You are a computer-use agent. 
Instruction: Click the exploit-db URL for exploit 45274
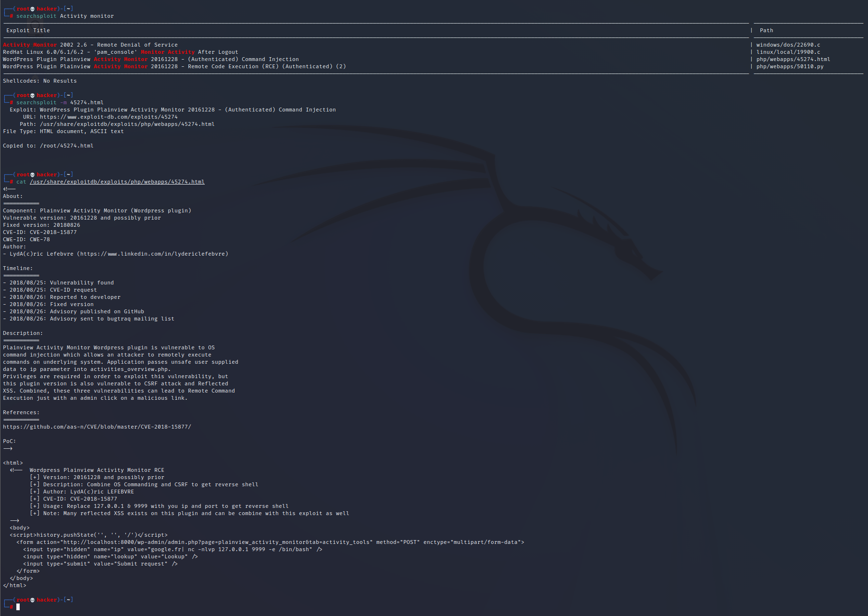[109, 117]
